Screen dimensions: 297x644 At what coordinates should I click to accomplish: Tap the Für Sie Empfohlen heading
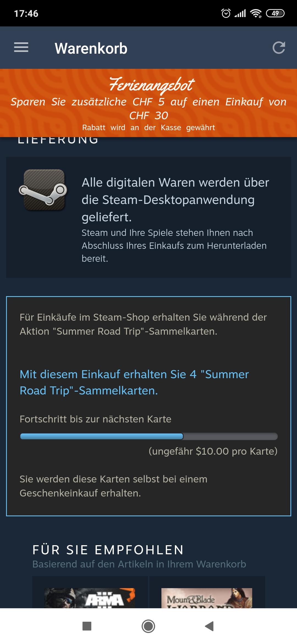[x=108, y=550]
